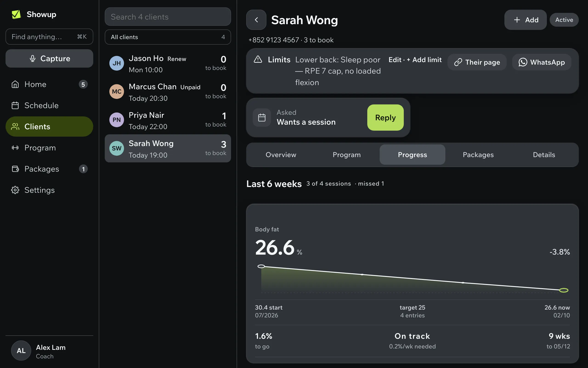The width and height of the screenshot is (588, 368).
Task: Click the -3.8% change value
Action: pyautogui.click(x=560, y=252)
